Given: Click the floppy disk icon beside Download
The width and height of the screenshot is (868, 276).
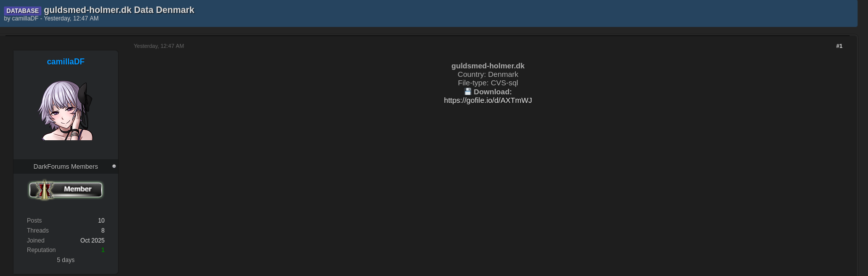Looking at the screenshot, I should point(468,91).
